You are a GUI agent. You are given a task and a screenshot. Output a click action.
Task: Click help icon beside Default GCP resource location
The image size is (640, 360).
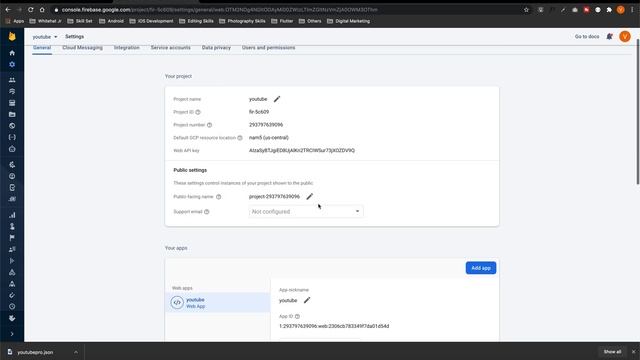[x=240, y=138]
